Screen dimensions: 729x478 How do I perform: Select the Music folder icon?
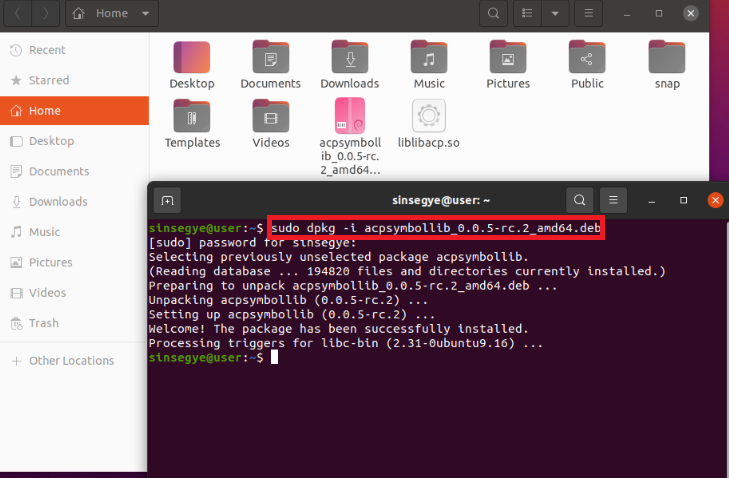429,57
